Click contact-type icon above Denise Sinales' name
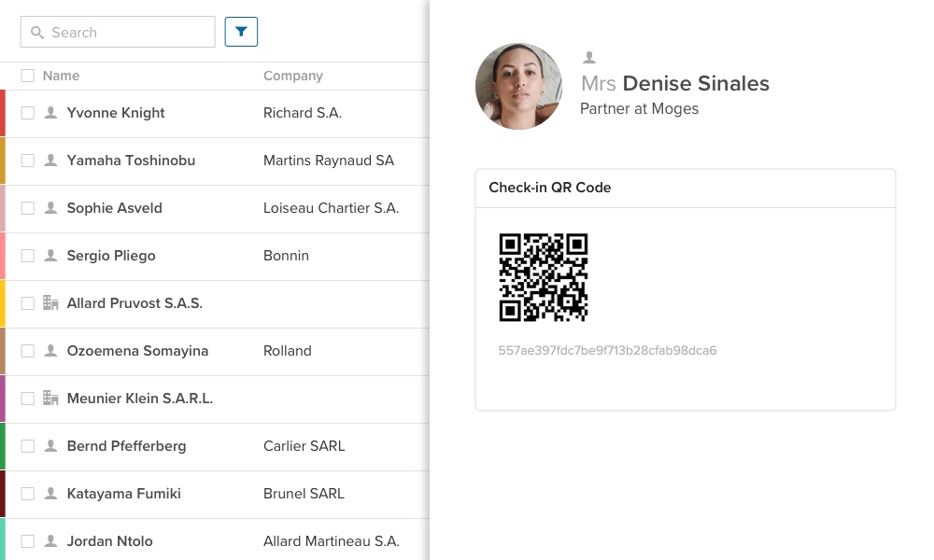 click(589, 57)
